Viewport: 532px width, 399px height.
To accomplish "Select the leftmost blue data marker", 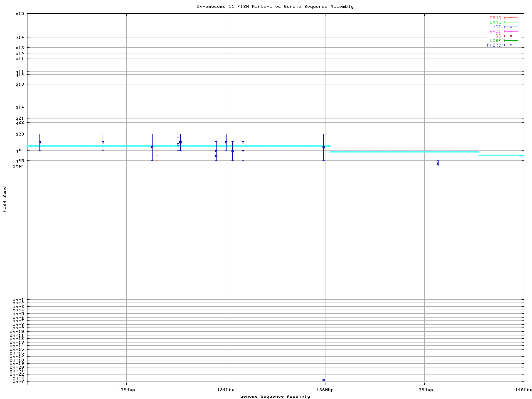I will point(39,142).
